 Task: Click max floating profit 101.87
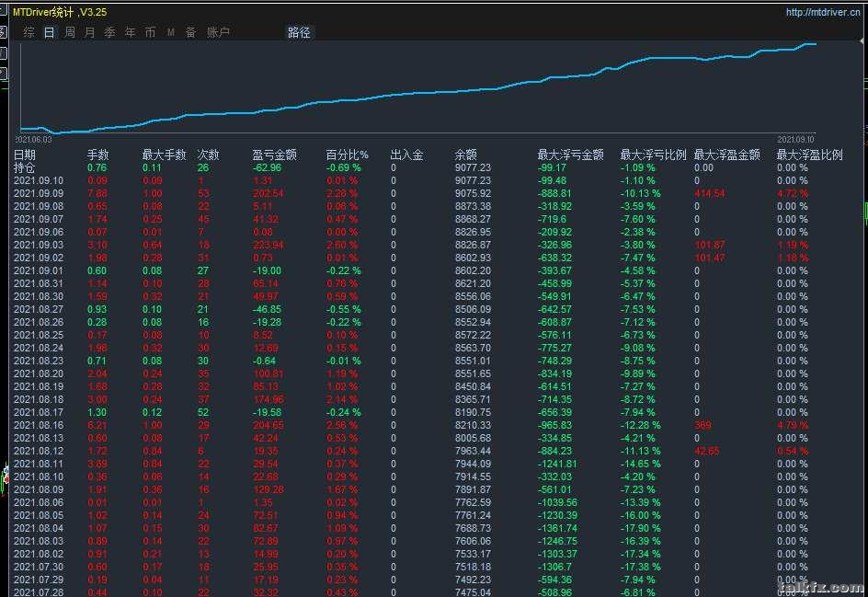[x=710, y=245]
